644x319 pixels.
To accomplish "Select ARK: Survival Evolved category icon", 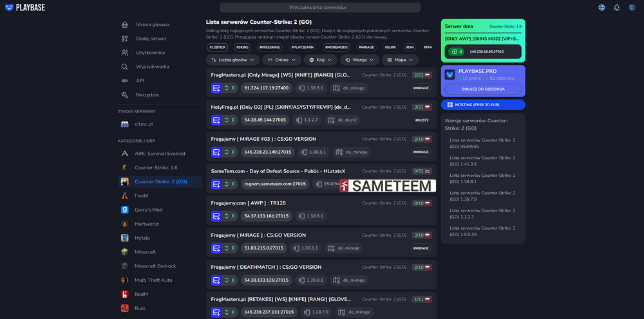I will pyautogui.click(x=125, y=153).
